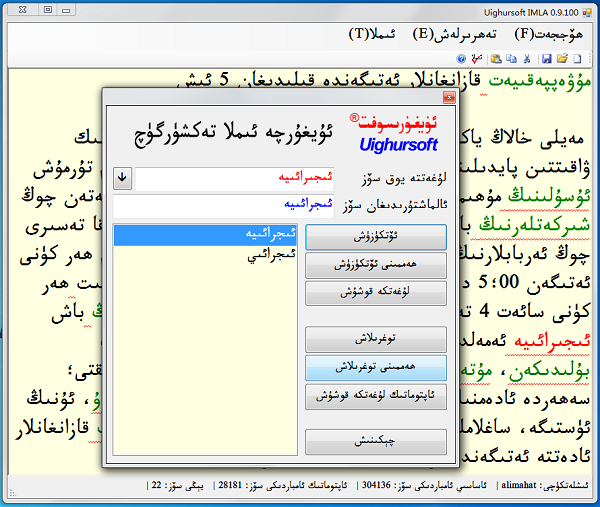The height and width of the screenshot is (507, 600).
Task: Click the window resize grip at bottom-left corner
Action: pyautogui.click(x=13, y=493)
